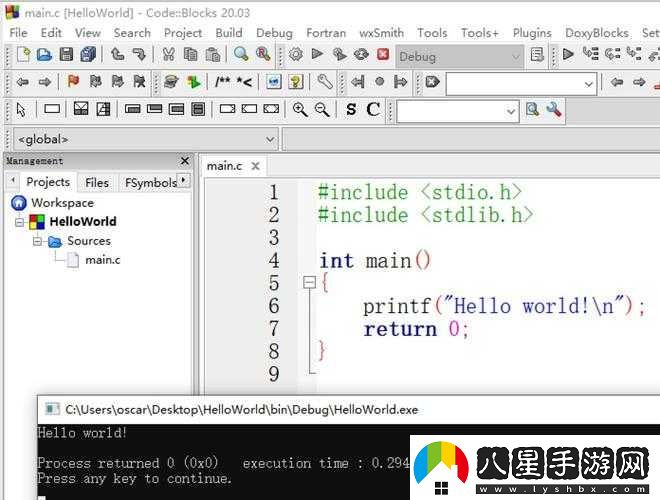Build and run icon
Viewport: 660px width, 500px height.
(340, 55)
